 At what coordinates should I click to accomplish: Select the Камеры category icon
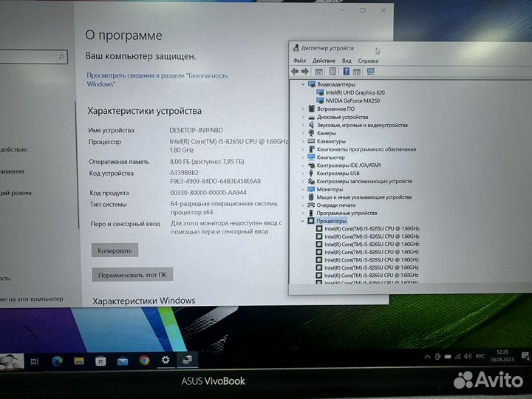[x=311, y=133]
